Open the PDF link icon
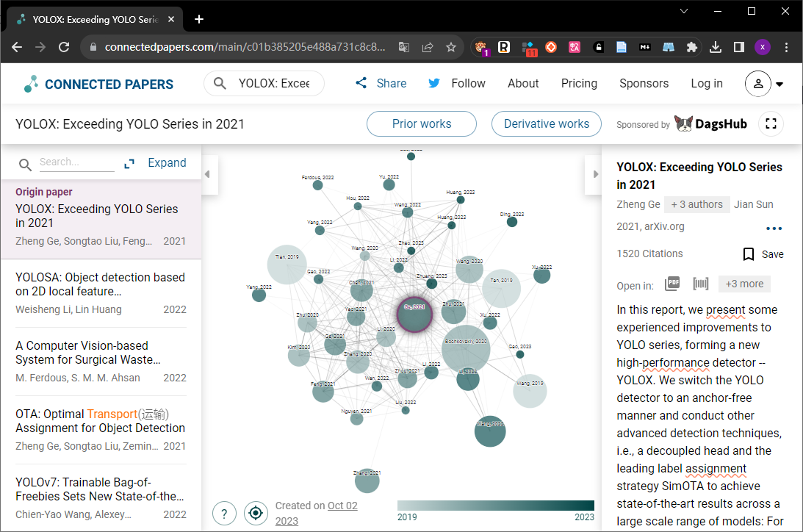This screenshot has height=532, width=803. (x=672, y=284)
